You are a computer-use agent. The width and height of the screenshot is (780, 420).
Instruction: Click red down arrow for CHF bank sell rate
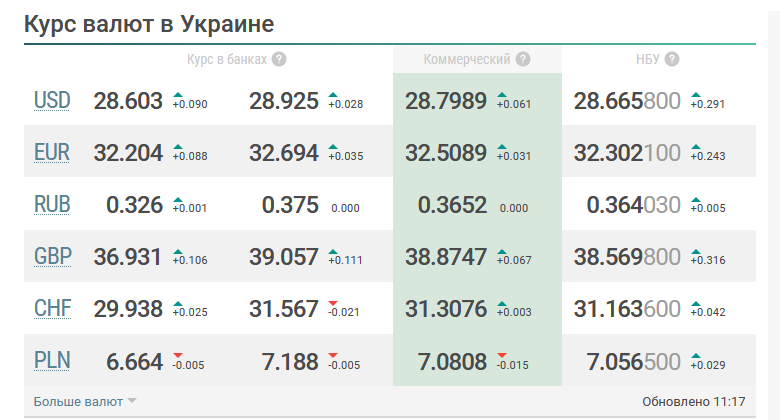tap(334, 304)
